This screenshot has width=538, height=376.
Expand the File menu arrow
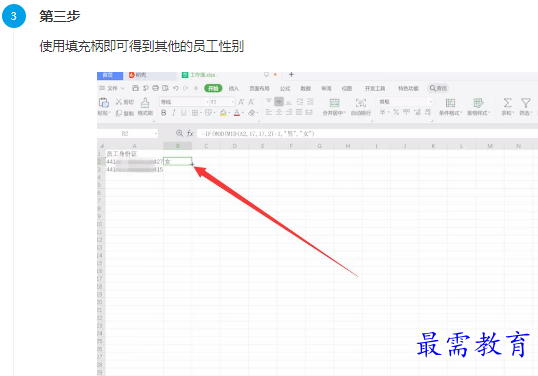123,88
